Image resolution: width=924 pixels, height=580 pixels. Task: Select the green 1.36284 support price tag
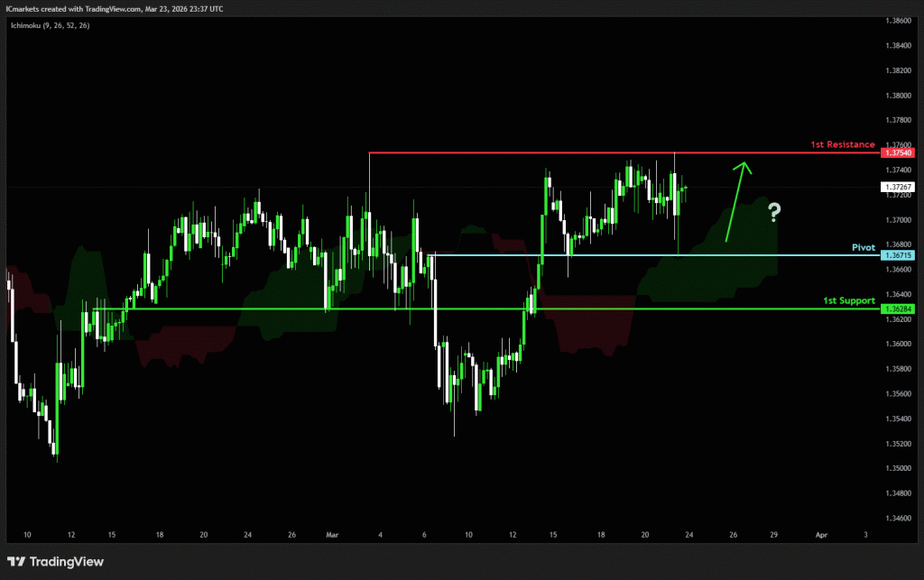click(x=898, y=309)
